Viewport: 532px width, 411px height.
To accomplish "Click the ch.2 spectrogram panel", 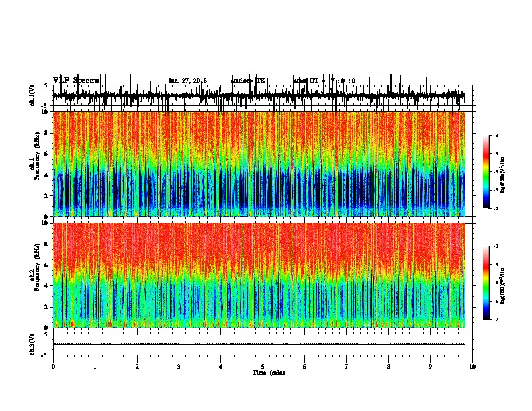I will tap(259, 275).
